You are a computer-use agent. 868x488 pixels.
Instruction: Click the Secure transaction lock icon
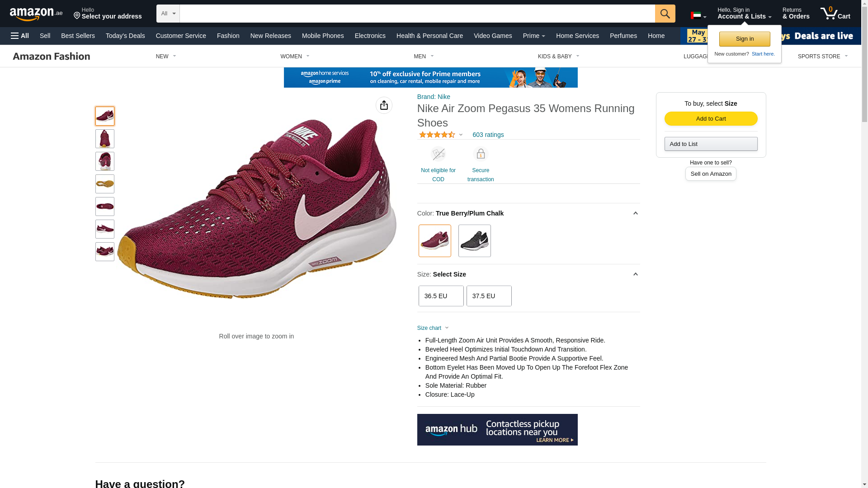point(480,154)
